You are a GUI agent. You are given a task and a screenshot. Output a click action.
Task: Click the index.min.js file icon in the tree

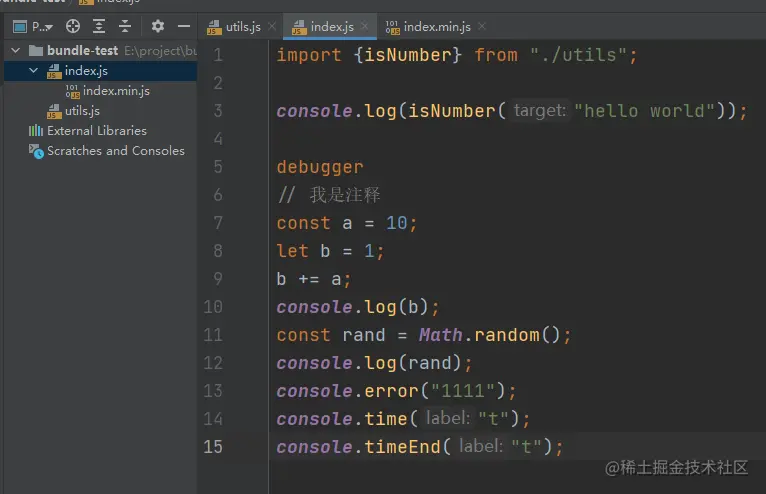point(72,91)
